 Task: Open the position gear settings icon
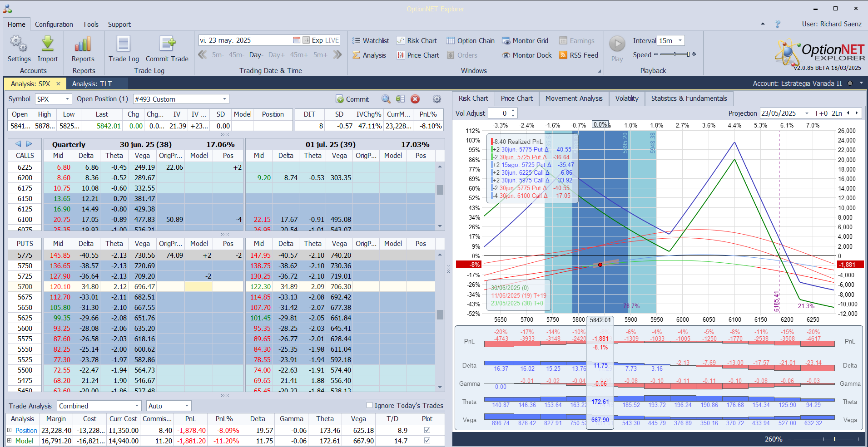coord(436,99)
